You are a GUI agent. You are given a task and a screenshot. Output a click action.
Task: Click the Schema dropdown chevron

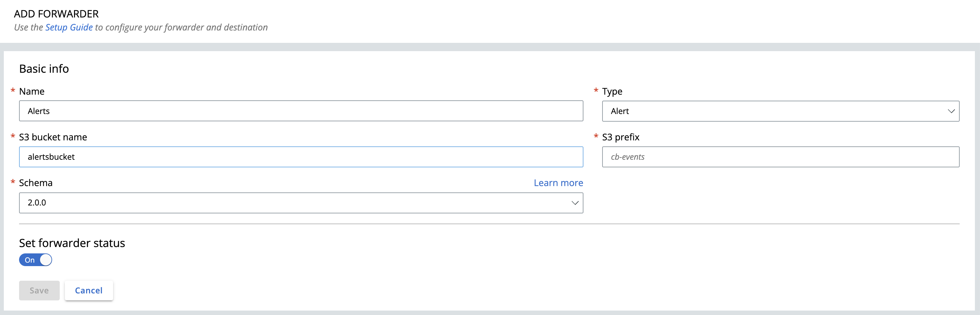point(575,203)
